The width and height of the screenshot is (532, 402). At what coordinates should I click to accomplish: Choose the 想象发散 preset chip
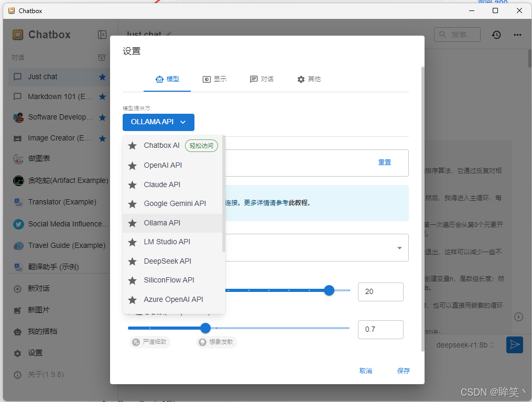pyautogui.click(x=216, y=342)
